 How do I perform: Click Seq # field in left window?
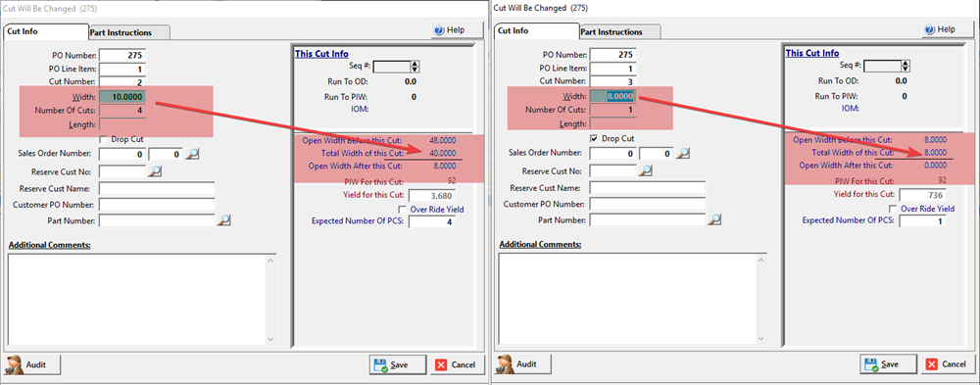click(391, 67)
